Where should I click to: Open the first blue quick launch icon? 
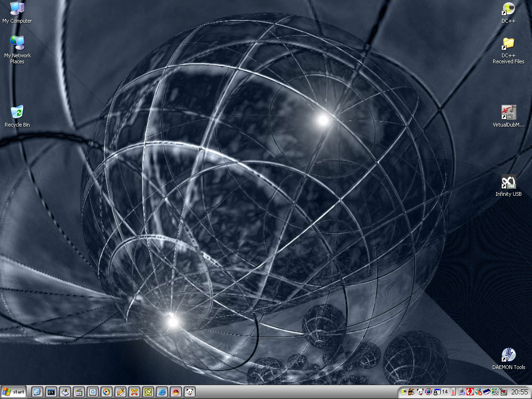[x=37, y=392]
